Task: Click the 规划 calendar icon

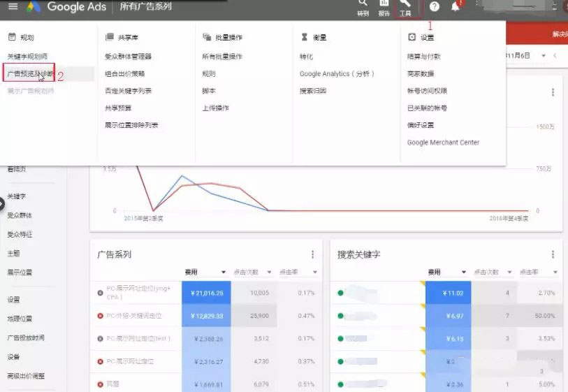Action: (x=12, y=37)
